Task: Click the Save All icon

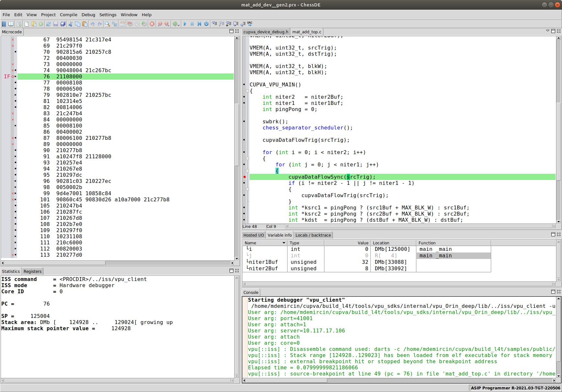Action: [63, 24]
